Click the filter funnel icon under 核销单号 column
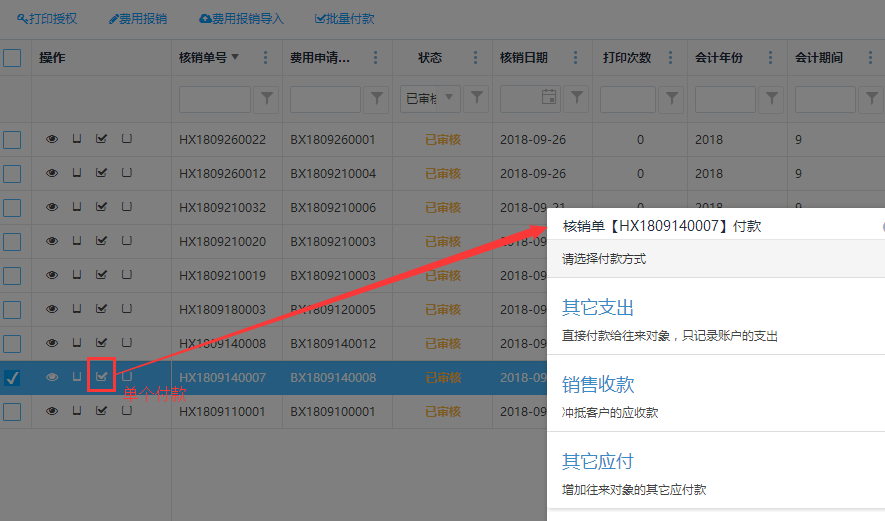Screen dimensions: 885x521 tap(267, 98)
